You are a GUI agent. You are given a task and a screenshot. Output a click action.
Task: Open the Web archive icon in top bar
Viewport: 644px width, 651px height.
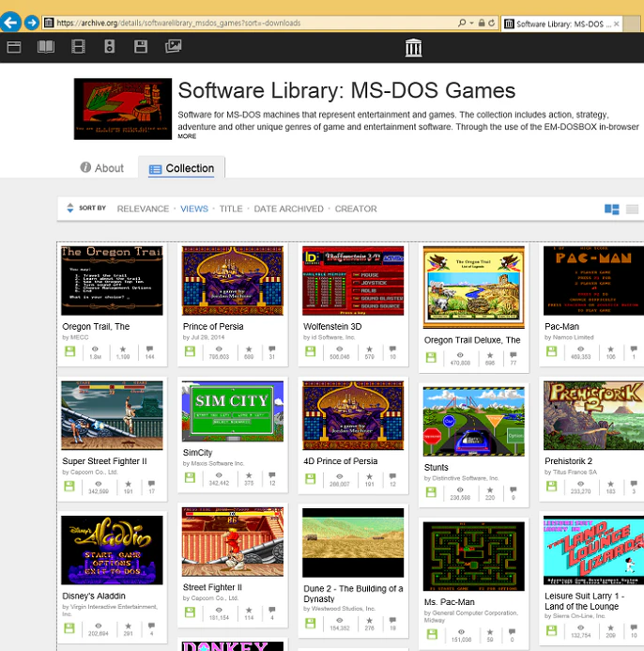(x=14, y=47)
